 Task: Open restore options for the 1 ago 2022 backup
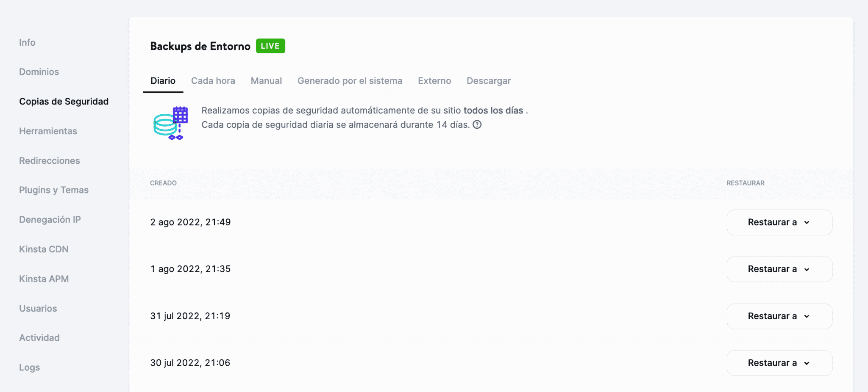click(779, 269)
